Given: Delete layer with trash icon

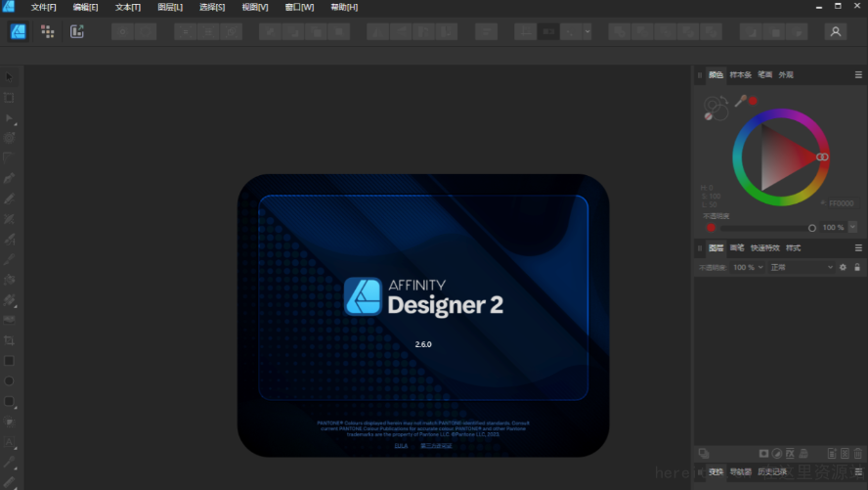Looking at the screenshot, I should (x=857, y=454).
